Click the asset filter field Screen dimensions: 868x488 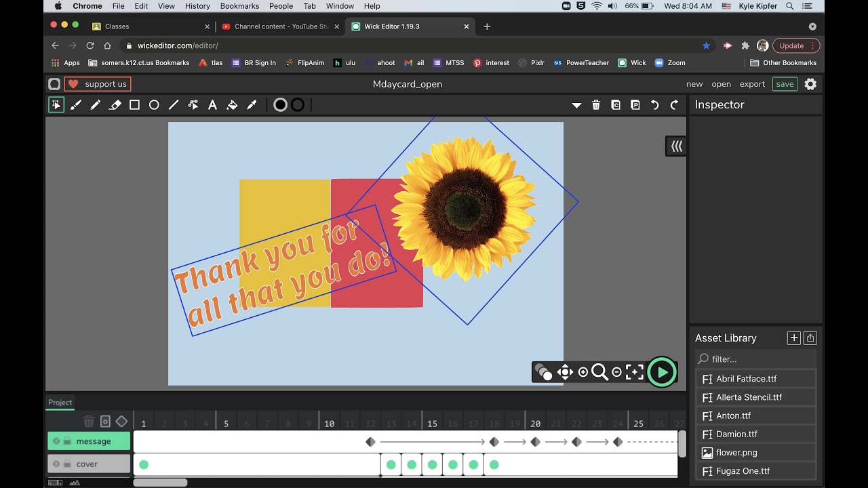coord(756,359)
